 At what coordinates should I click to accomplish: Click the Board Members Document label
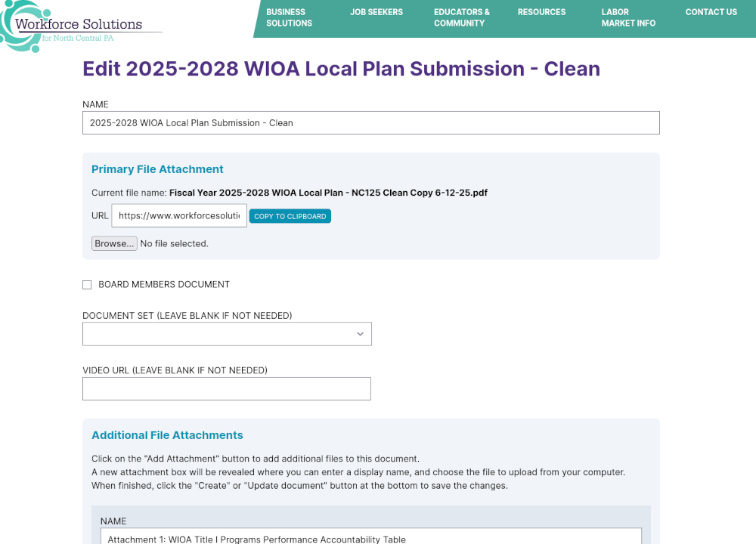[164, 284]
